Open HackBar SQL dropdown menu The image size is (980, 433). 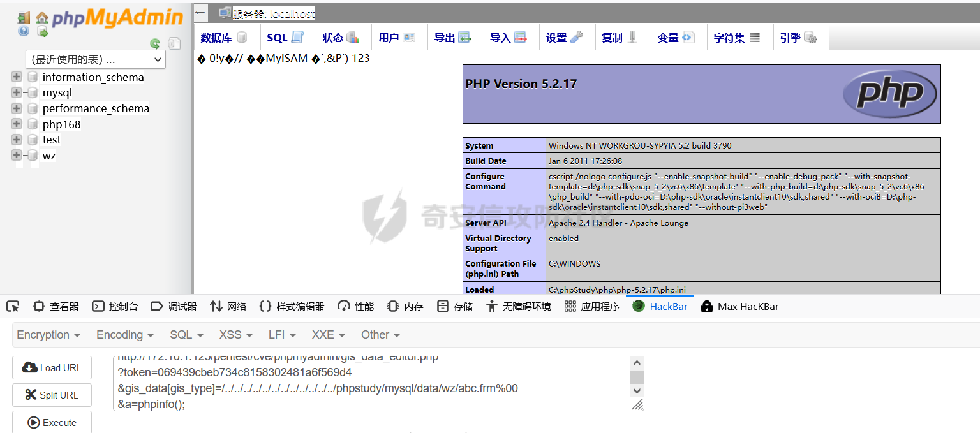point(186,335)
